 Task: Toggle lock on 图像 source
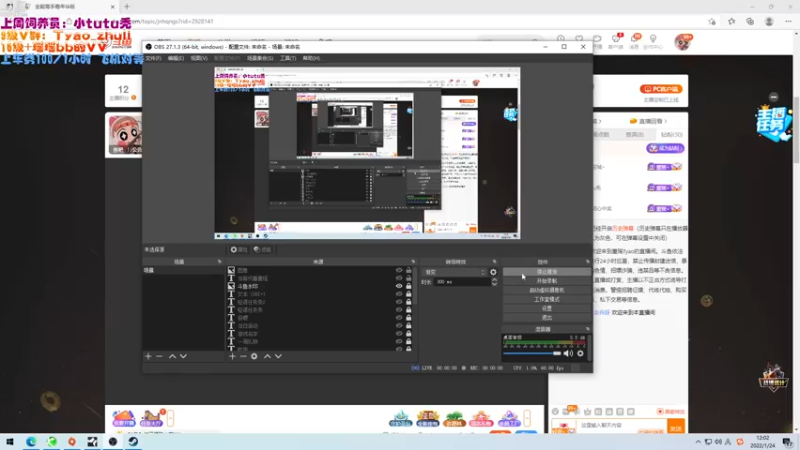(x=408, y=270)
